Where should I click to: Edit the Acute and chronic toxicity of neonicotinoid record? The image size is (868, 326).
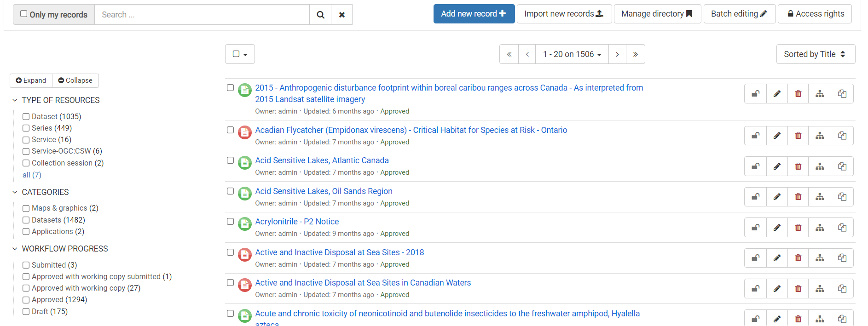point(777,319)
